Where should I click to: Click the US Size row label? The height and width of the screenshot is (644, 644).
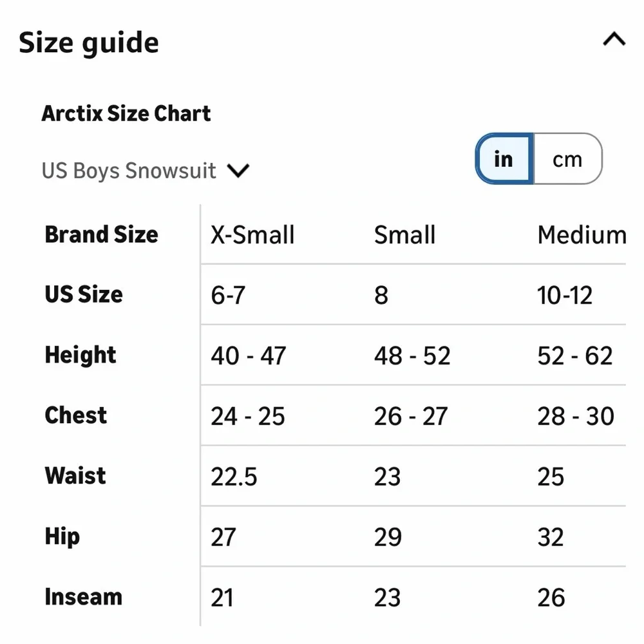(83, 294)
